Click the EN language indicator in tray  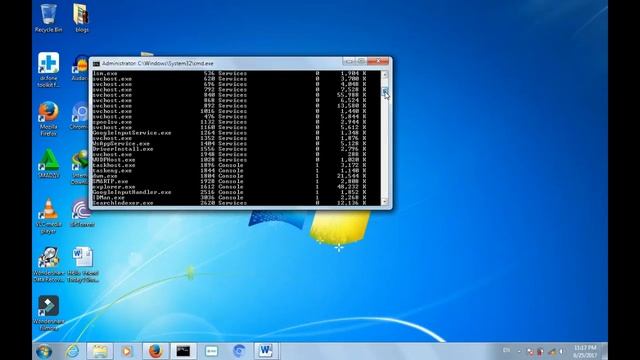coord(507,350)
